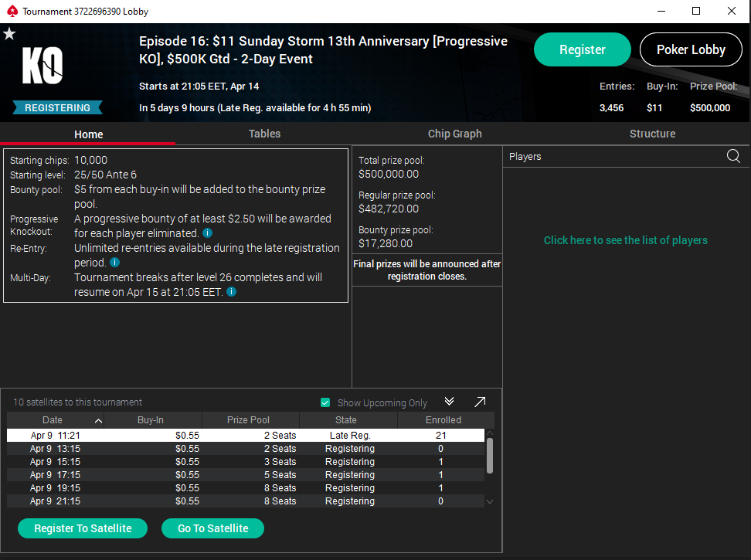Go to Poker Lobby

691,49
